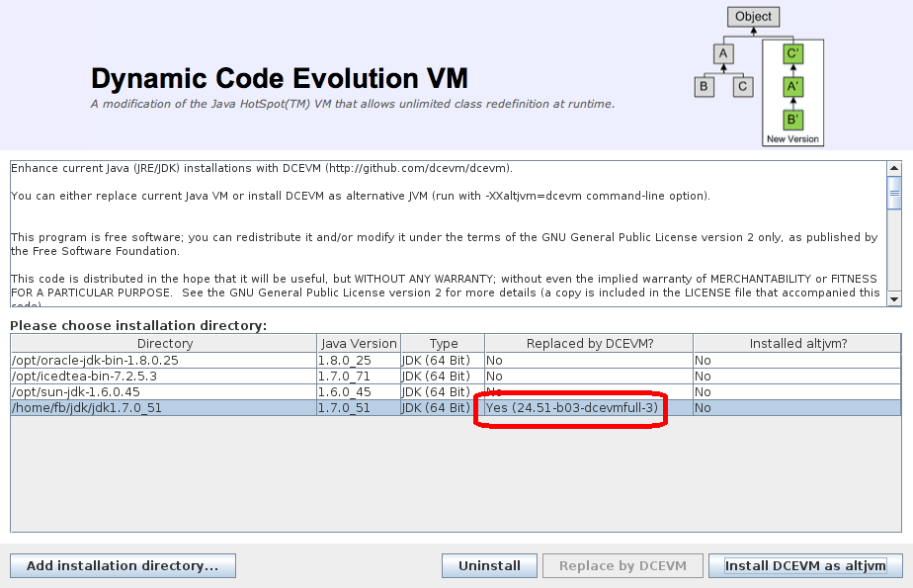Click the license text scroll up arrow

click(894, 169)
